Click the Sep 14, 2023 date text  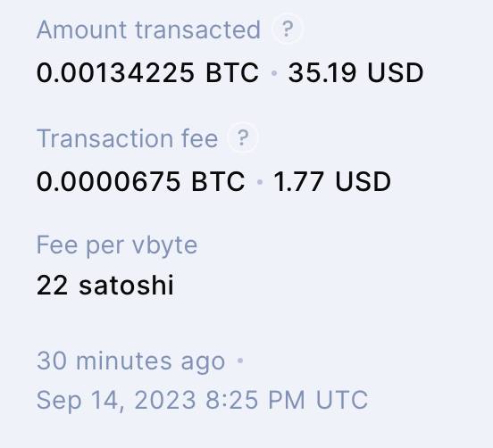tap(116, 400)
